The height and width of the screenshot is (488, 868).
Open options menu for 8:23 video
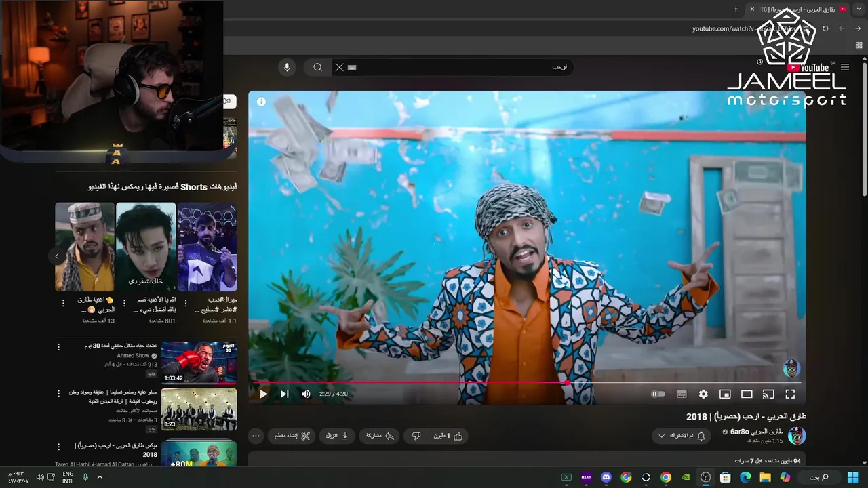coord(58,393)
